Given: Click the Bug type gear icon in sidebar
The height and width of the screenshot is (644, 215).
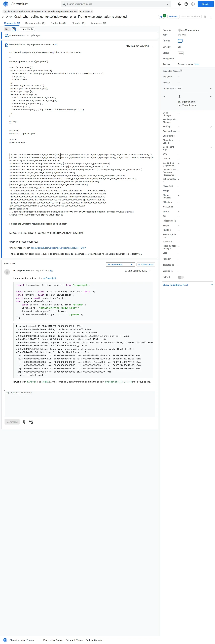Looking at the screenshot, I should click(x=180, y=35).
